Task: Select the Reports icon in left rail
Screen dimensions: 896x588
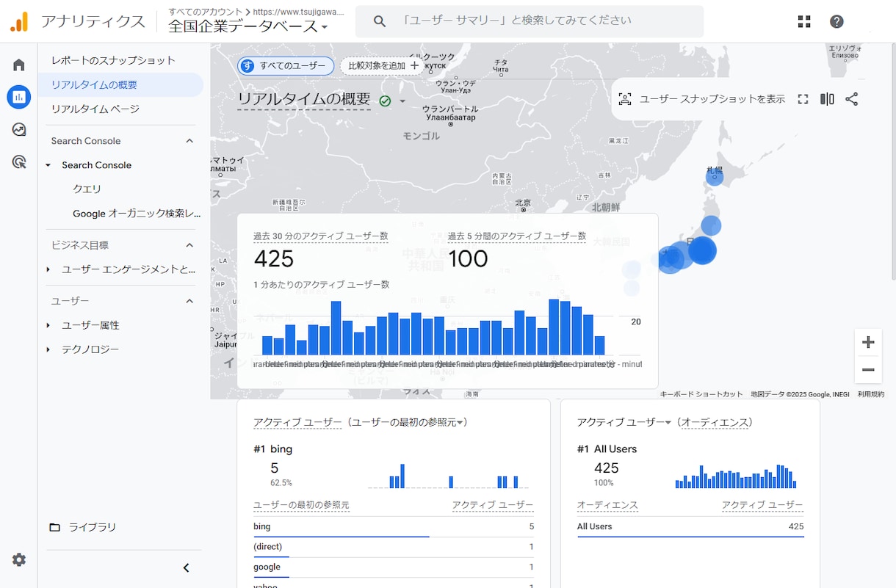Action: coord(19,96)
